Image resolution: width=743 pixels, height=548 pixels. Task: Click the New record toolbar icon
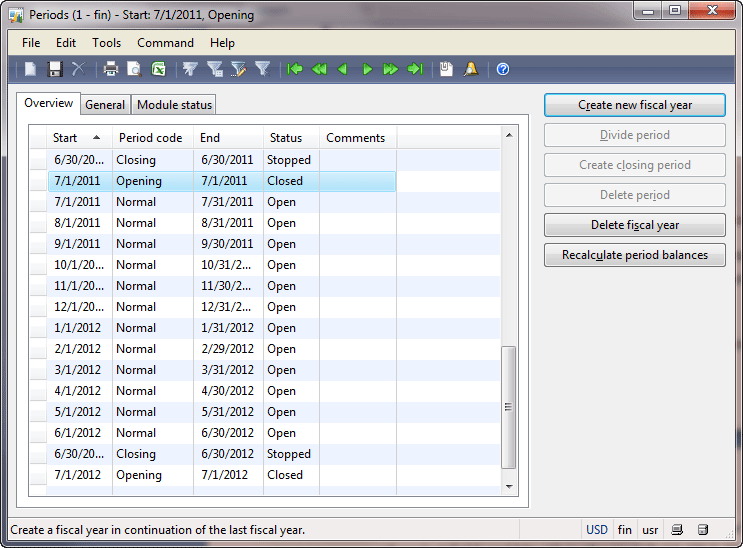coord(30,69)
